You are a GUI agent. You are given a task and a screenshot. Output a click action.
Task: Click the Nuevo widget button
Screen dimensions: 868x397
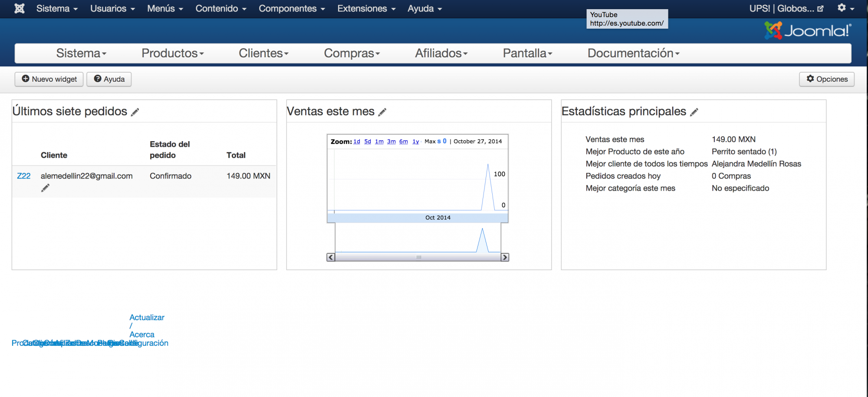49,79
